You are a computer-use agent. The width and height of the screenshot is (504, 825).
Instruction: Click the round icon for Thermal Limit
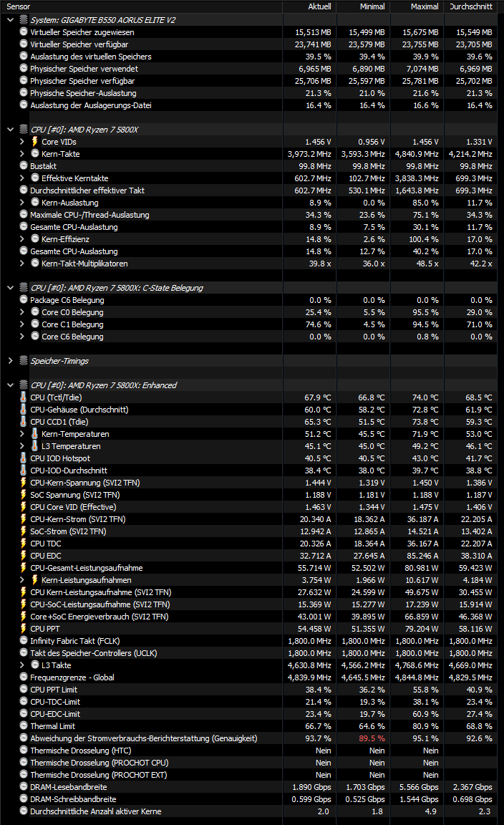24,725
